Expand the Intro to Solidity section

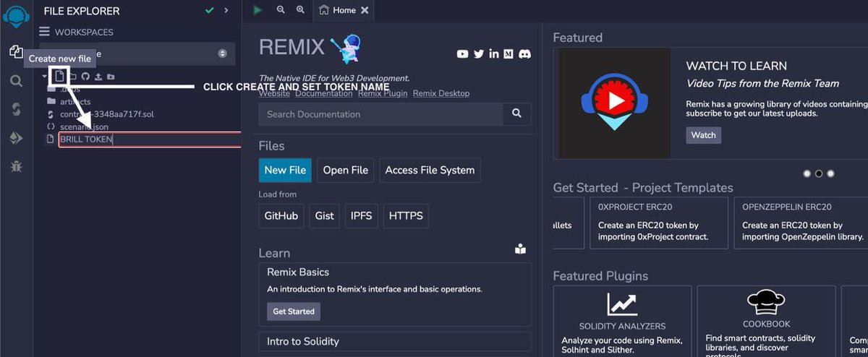pos(395,341)
